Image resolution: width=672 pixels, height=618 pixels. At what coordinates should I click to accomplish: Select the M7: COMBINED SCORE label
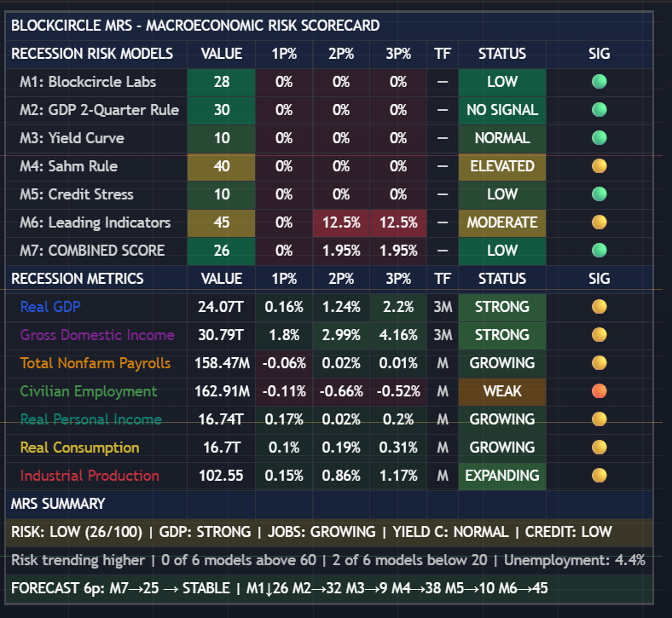pos(92,250)
